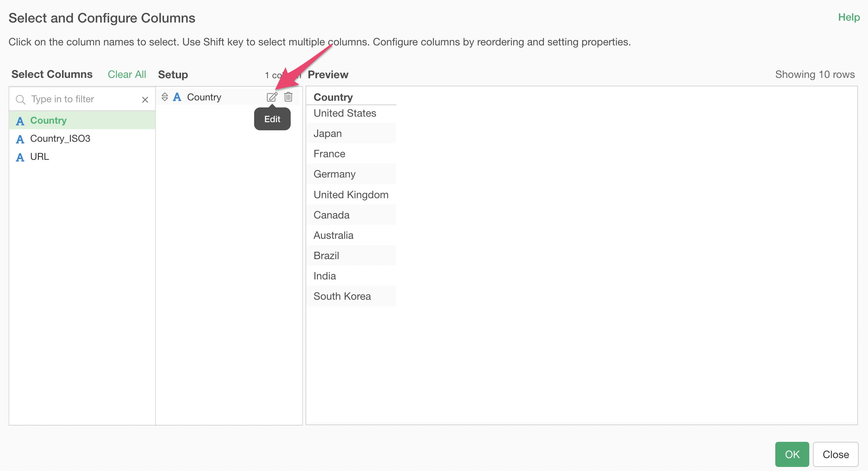Click the type icon in Setup Country row
Screen dimensions: 868x471
(177, 97)
